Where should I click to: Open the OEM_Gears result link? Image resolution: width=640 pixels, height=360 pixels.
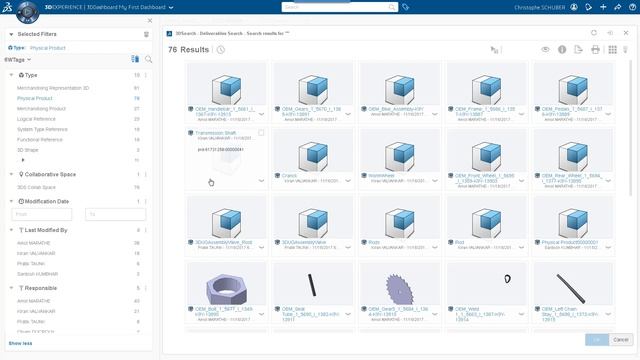[311, 111]
